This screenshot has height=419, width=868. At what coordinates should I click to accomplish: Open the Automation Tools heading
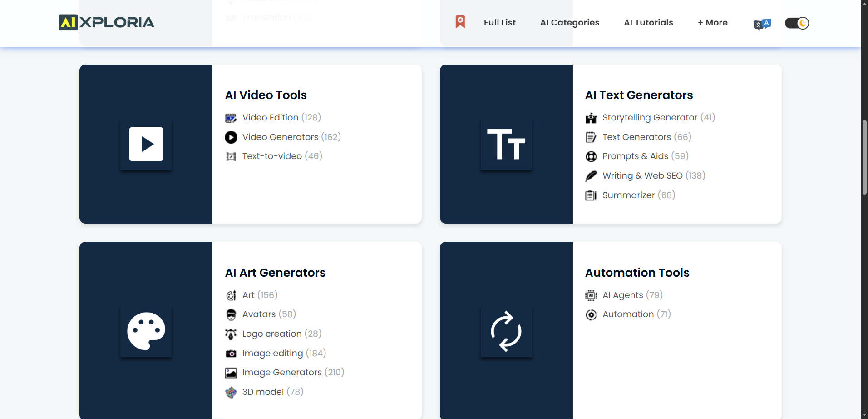(637, 273)
